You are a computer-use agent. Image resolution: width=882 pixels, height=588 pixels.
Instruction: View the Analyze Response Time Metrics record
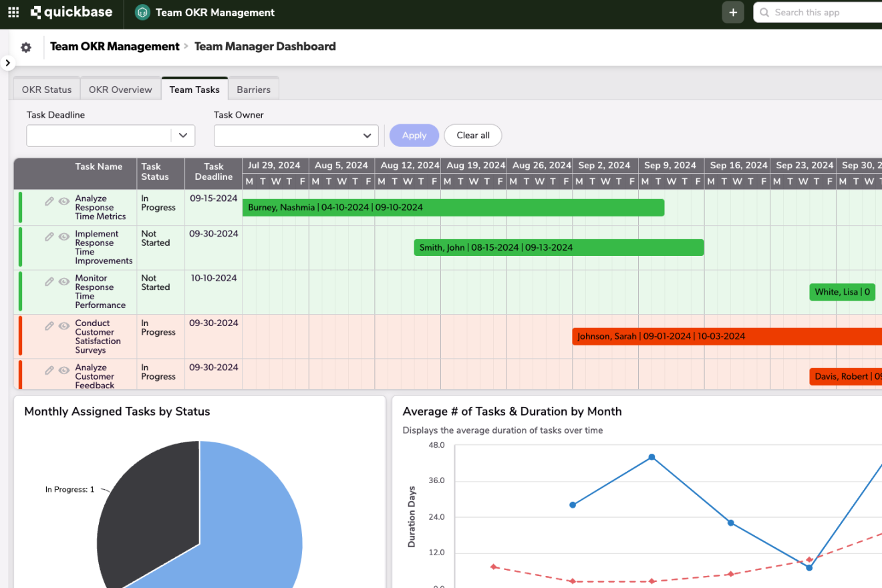[x=64, y=201]
